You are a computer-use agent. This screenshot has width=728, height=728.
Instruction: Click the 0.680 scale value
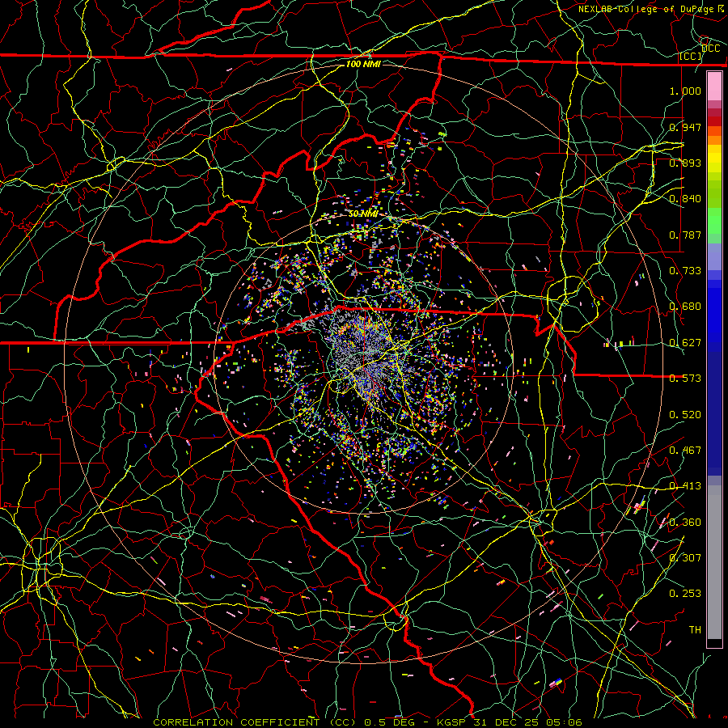685,307
